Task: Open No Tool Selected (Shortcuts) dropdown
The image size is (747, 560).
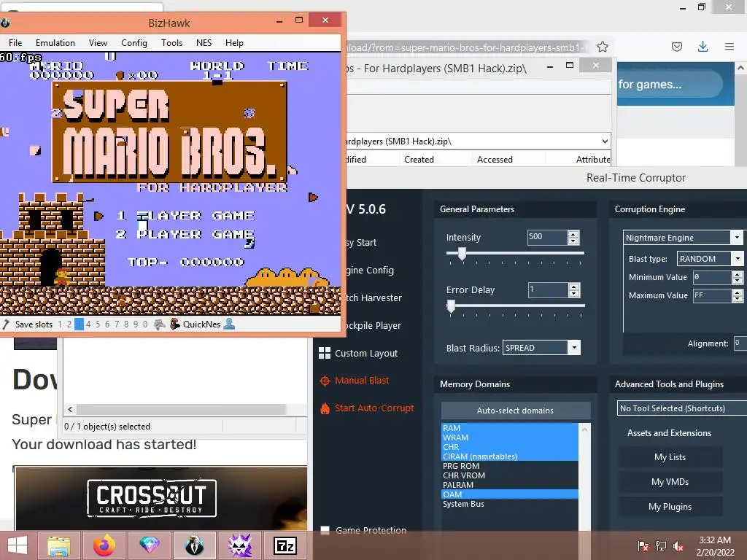Action: pos(682,408)
